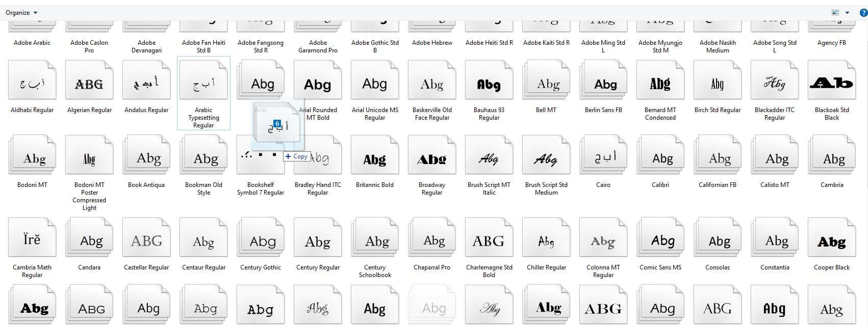Click the Bookshelf Symbol 7 Regular label
This screenshot has width=868, height=325.
coord(261,188)
